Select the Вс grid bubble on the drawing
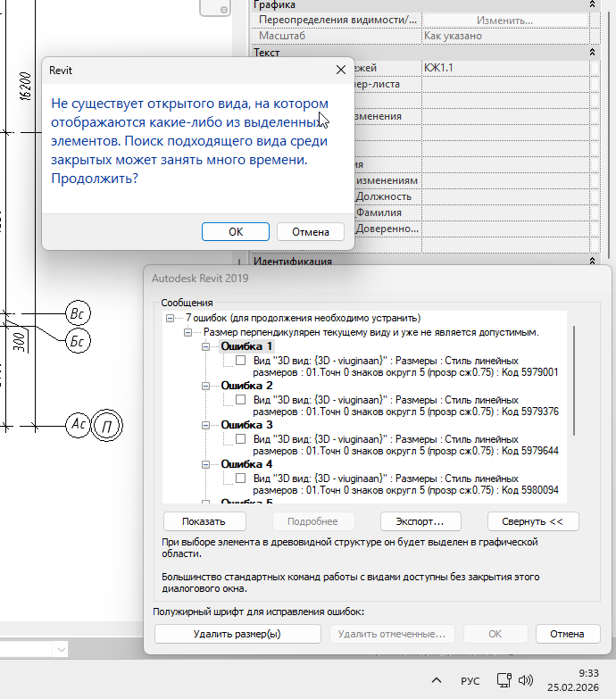 [x=78, y=313]
